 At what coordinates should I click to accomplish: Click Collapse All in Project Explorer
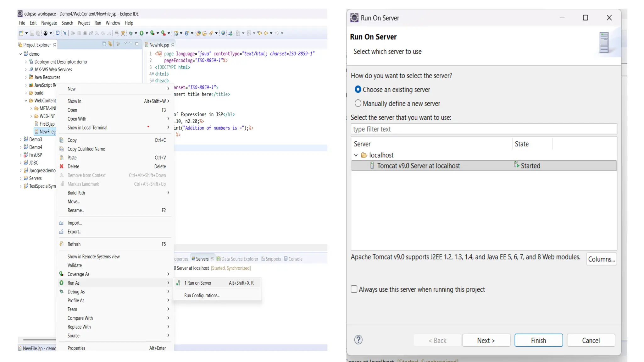[x=104, y=44]
